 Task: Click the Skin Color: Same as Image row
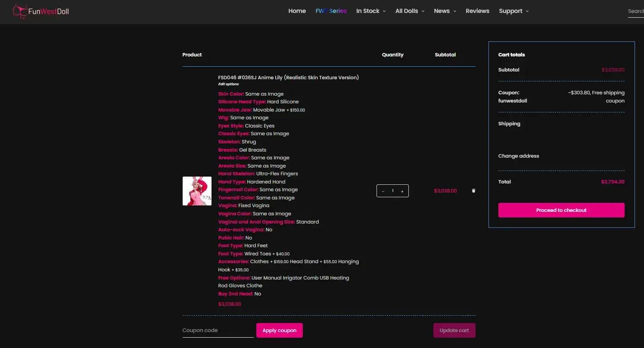pyautogui.click(x=251, y=94)
